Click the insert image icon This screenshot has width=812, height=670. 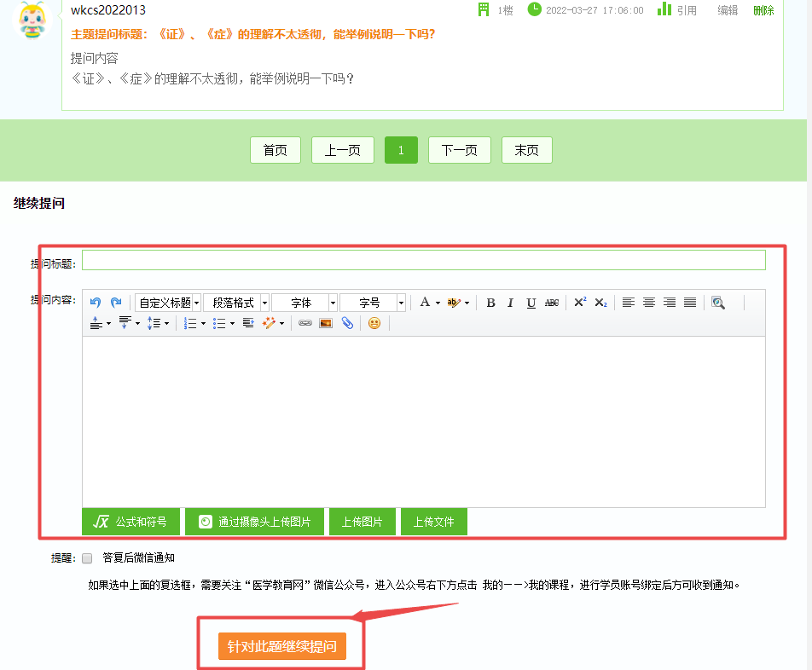(x=325, y=323)
